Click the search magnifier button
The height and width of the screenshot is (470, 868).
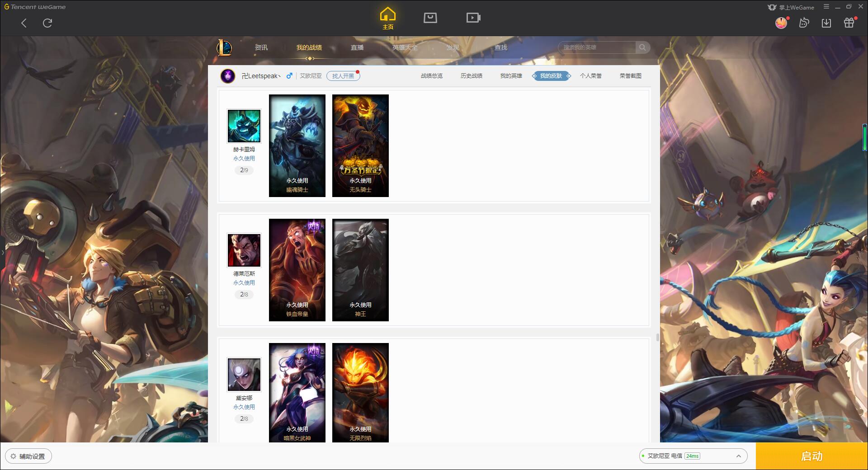642,47
